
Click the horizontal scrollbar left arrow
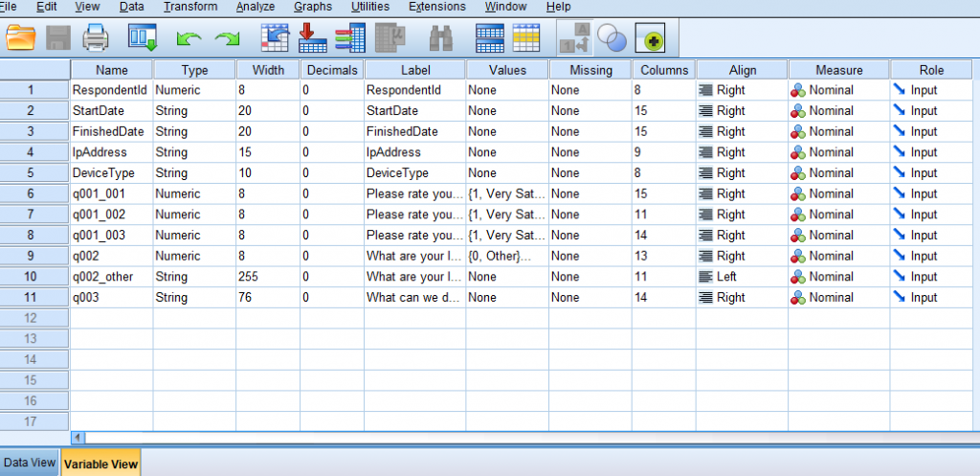point(79,438)
